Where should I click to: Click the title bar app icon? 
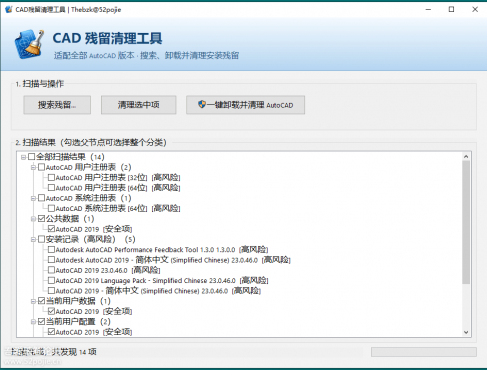coord(8,9)
